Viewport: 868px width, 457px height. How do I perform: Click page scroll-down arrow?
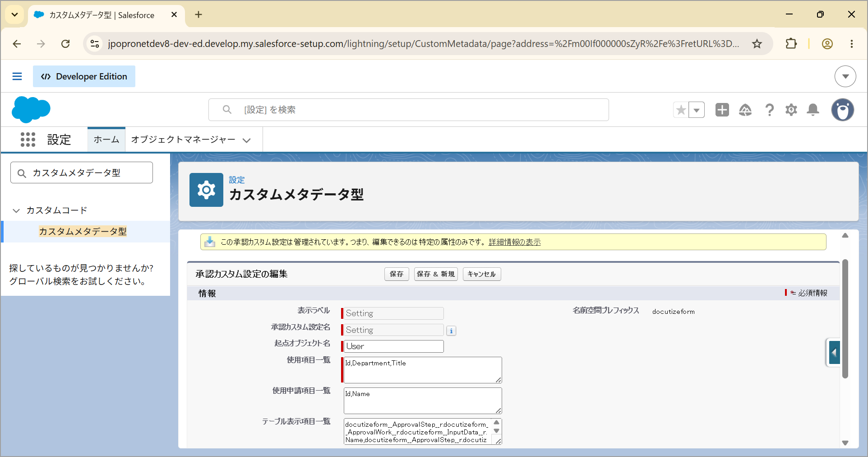click(845, 443)
